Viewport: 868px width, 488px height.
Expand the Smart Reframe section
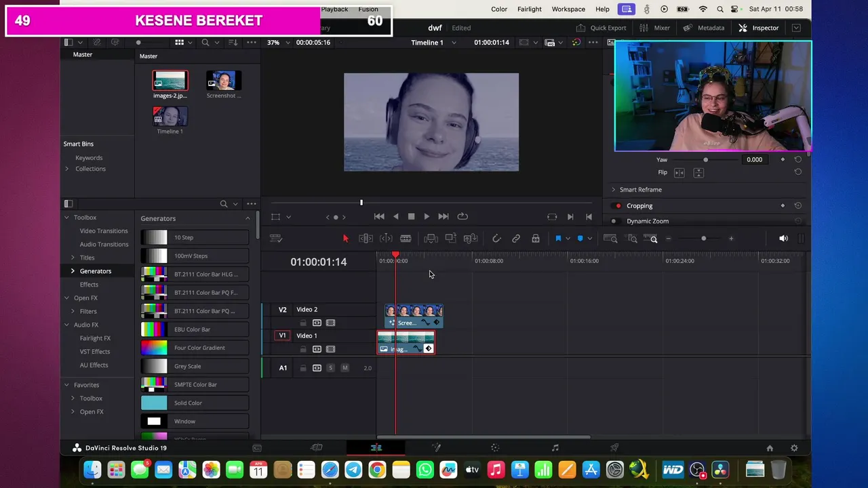click(614, 190)
